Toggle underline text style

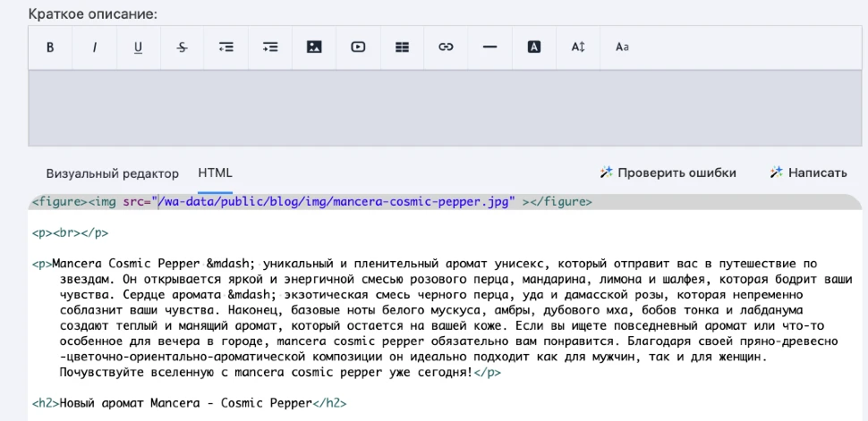pos(138,47)
